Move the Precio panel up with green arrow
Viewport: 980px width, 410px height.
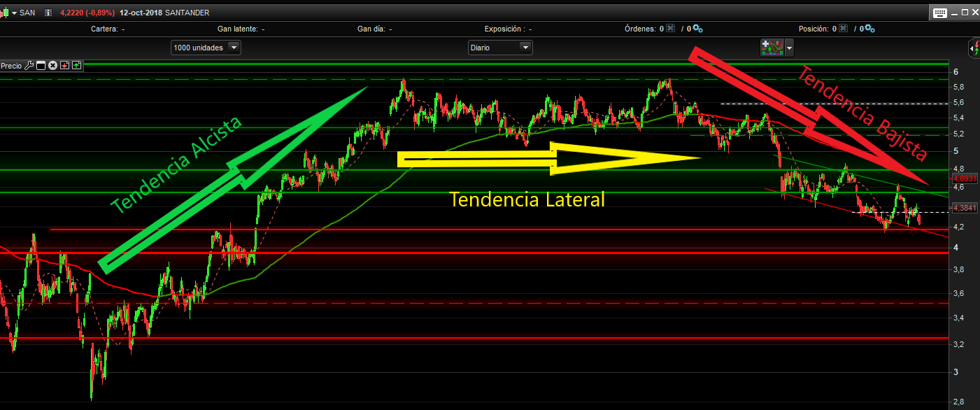(x=76, y=66)
